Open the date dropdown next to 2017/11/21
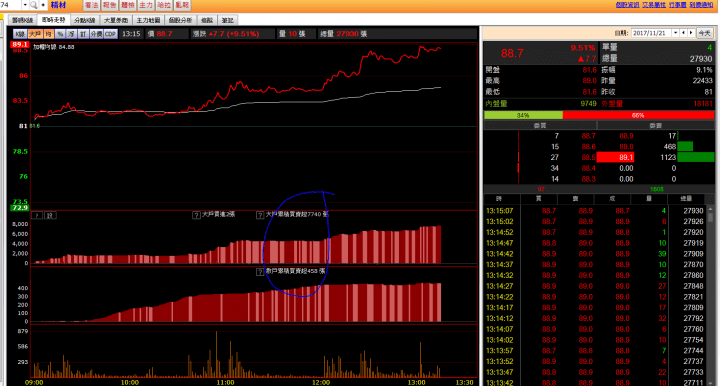Screen dimensions: 720x386 tap(675, 33)
